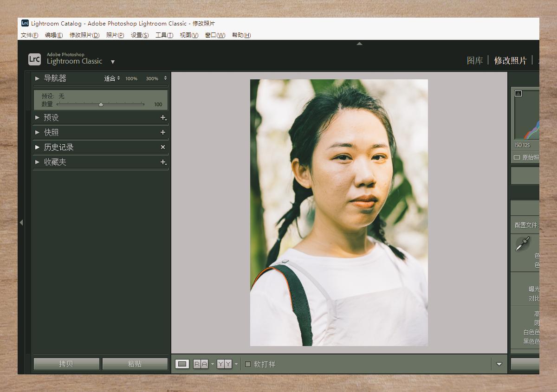The width and height of the screenshot is (557, 392).
Task: Open the 编辑(E) menu
Action: coord(53,35)
